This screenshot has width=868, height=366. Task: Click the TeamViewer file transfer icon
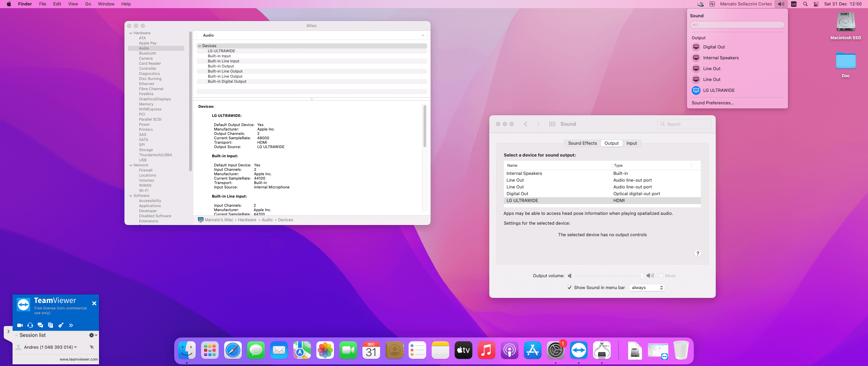coord(51,325)
